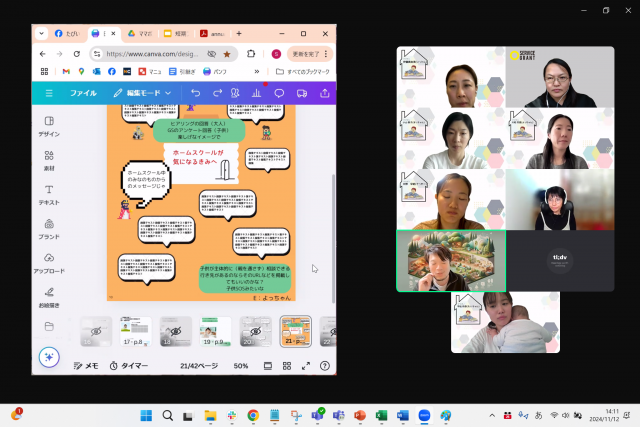This screenshot has height=427, width=640.
Task: Open the Chrome extensions puzzle icon
Action: (x=251, y=54)
